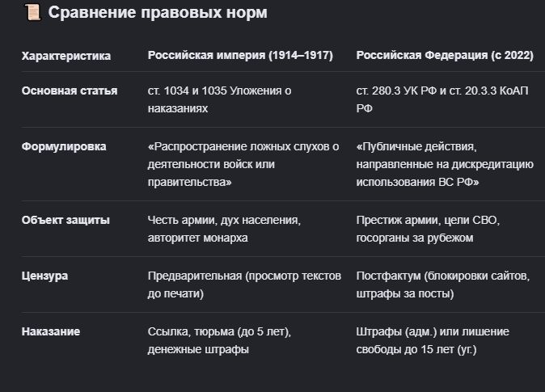Click the cell 'Престиж армии, цели СВО'
The width and height of the screenshot is (545, 392).
tap(428, 229)
